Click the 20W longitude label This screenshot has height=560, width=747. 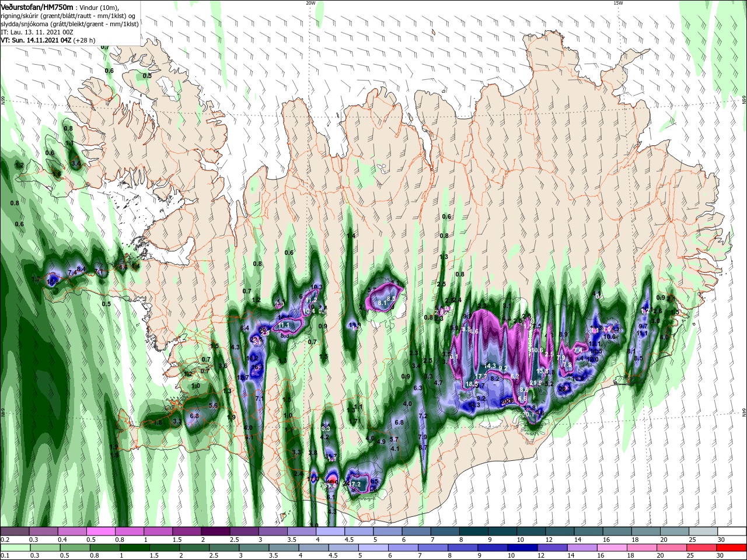[310, 2]
